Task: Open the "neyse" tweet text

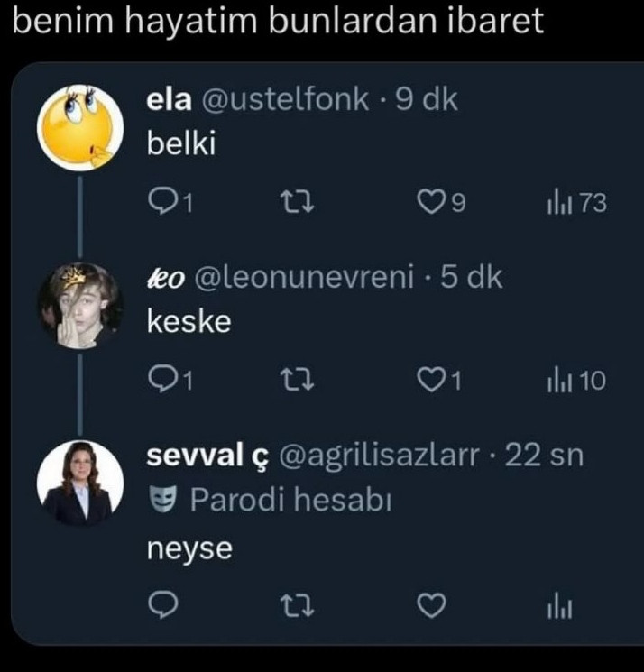Action: pyautogui.click(x=189, y=548)
